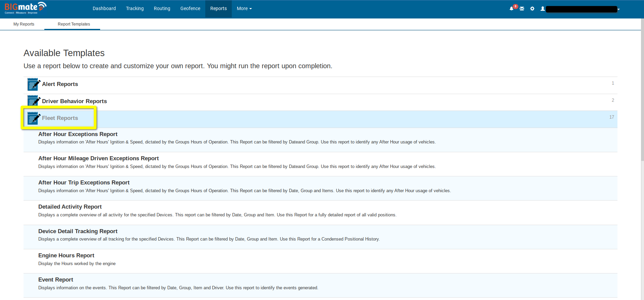Open the notifications bell icon

[511, 9]
